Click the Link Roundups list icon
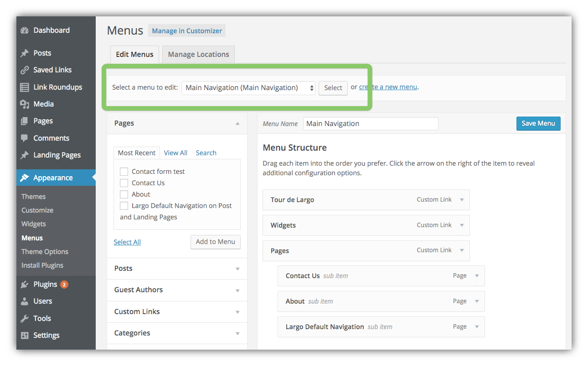The image size is (588, 366). [x=25, y=87]
